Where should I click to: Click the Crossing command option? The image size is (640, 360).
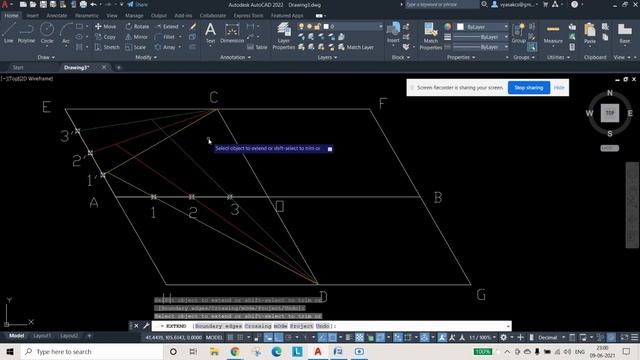pos(258,326)
